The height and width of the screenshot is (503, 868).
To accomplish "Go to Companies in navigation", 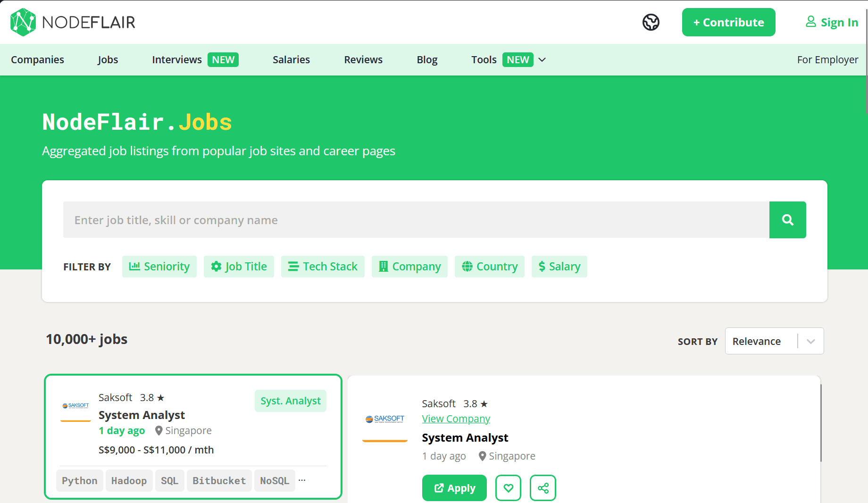I will [x=38, y=60].
